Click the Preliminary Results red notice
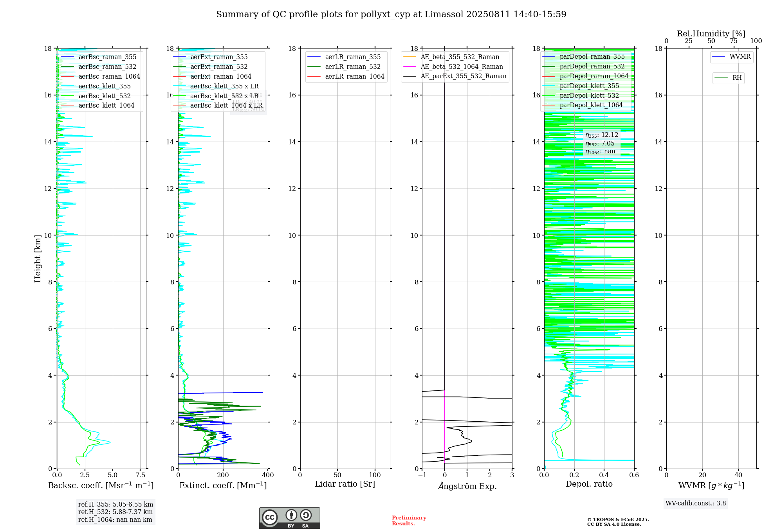Screen dimensions: 783x532 [x=409, y=521]
